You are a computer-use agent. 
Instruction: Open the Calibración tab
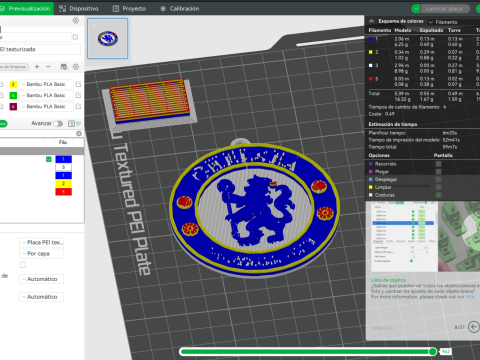180,8
